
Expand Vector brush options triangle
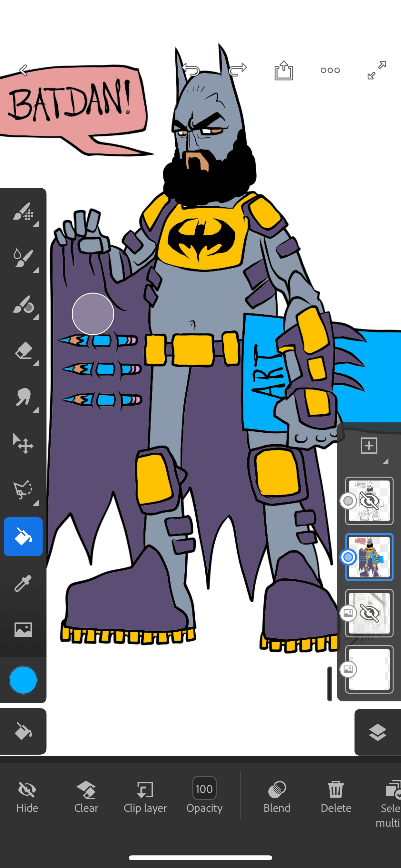[36, 317]
